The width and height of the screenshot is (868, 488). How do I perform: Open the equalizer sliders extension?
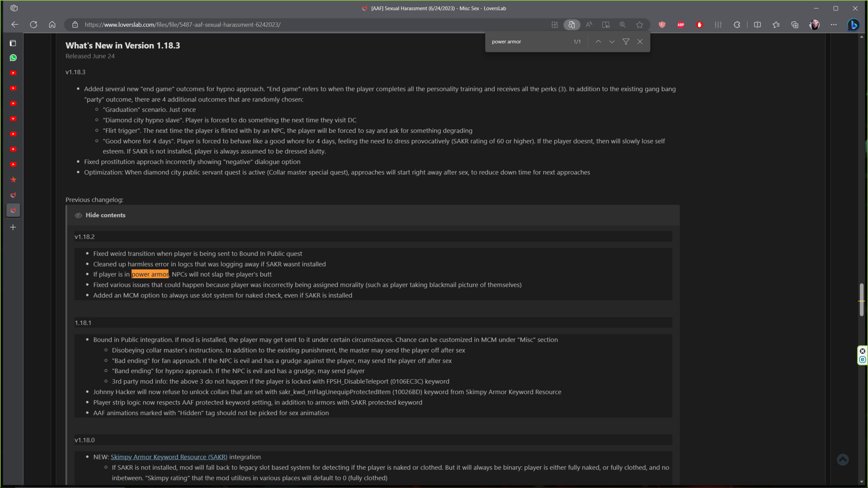tap(718, 25)
